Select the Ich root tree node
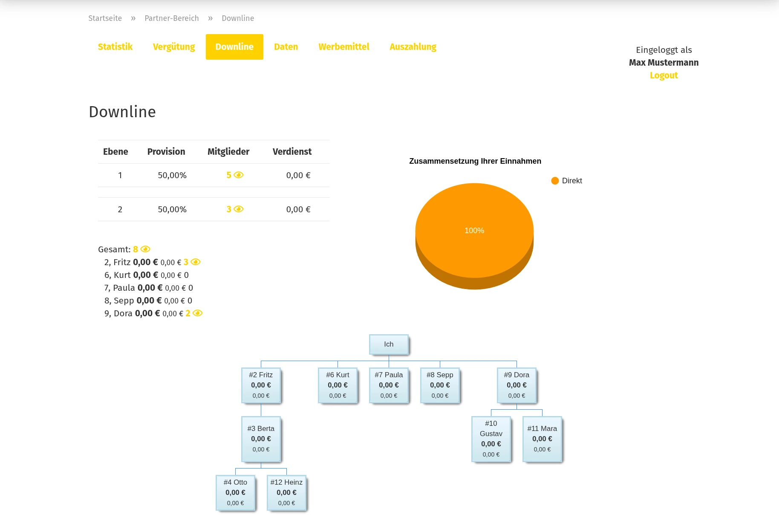The height and width of the screenshot is (532, 779). tap(389, 344)
